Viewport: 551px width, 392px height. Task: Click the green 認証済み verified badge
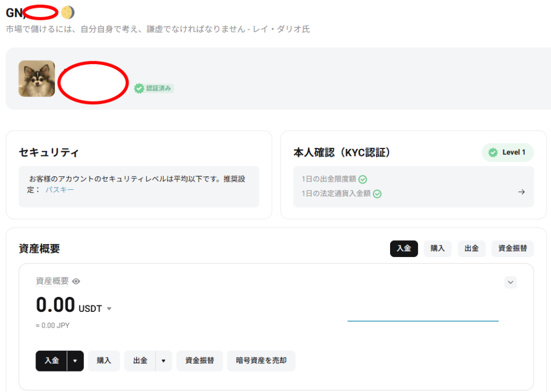click(154, 88)
